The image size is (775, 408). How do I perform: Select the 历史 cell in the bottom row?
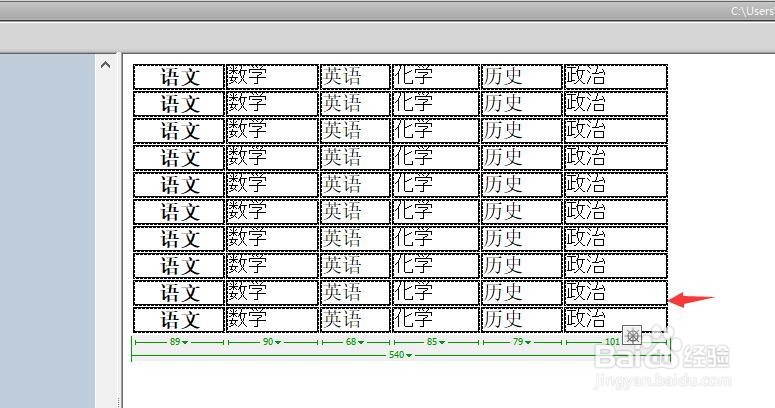click(522, 319)
